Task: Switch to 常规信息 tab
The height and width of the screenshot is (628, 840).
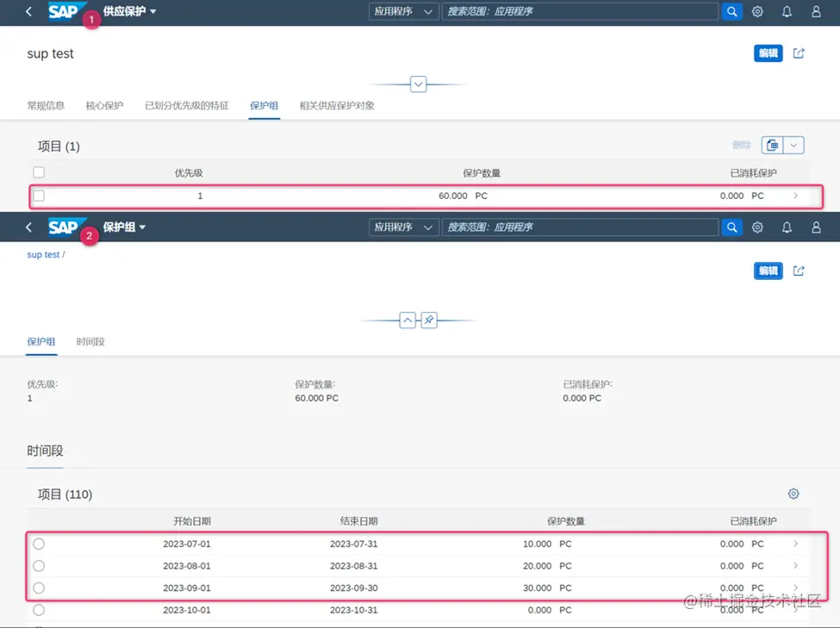Action: [46, 106]
